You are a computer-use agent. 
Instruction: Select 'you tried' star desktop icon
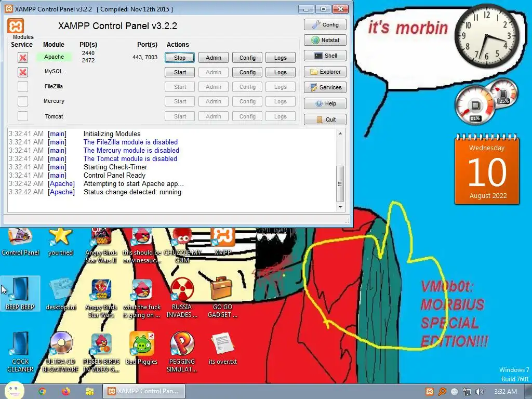point(60,242)
